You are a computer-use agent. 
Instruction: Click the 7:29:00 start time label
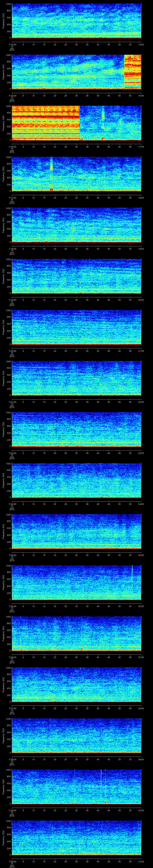click(x=12, y=810)
